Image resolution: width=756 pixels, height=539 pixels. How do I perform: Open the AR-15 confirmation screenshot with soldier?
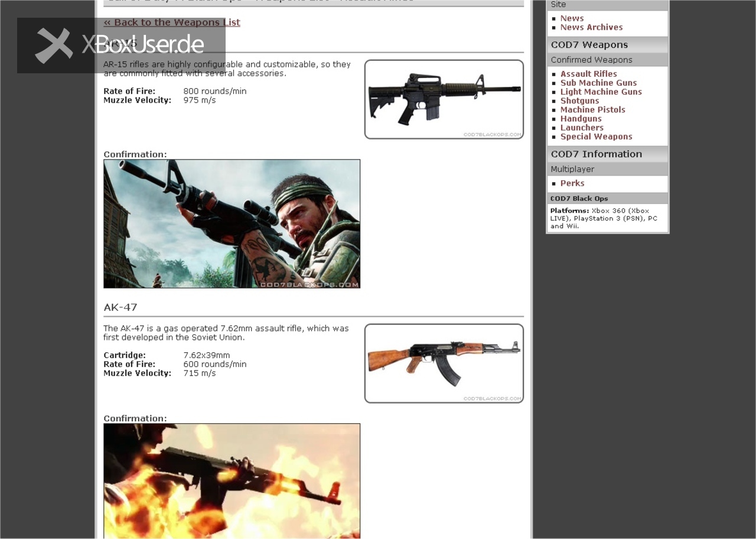tap(232, 224)
